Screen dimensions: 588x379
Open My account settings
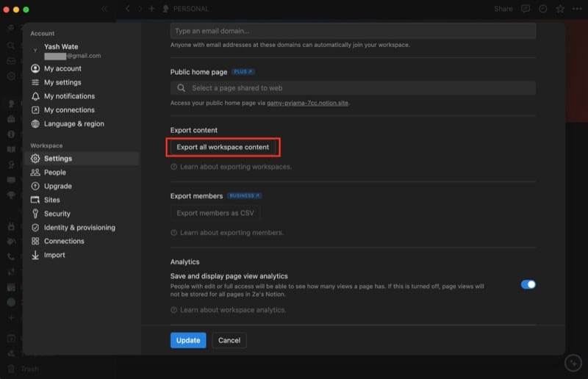[x=62, y=68]
